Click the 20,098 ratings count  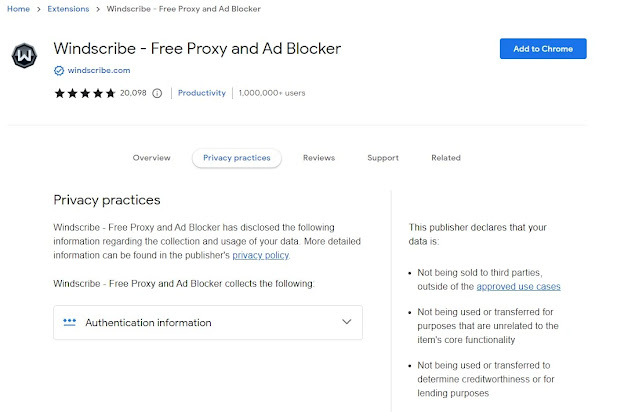tap(133, 93)
